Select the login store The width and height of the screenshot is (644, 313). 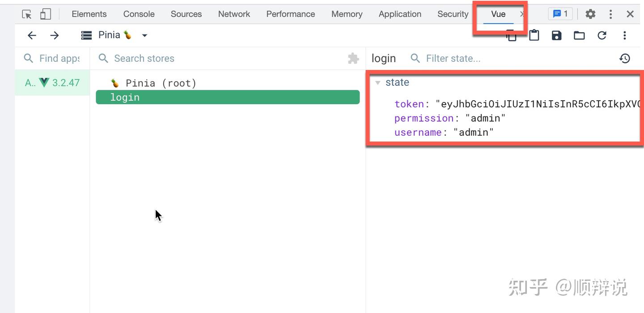point(228,97)
